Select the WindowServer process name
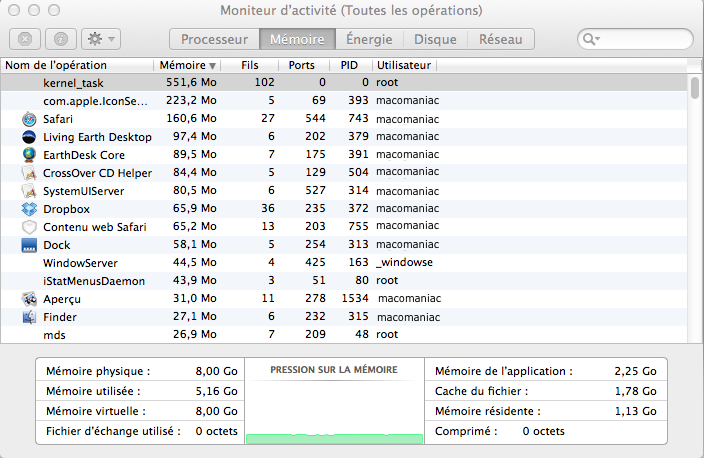The width and height of the screenshot is (704, 458). 80,263
